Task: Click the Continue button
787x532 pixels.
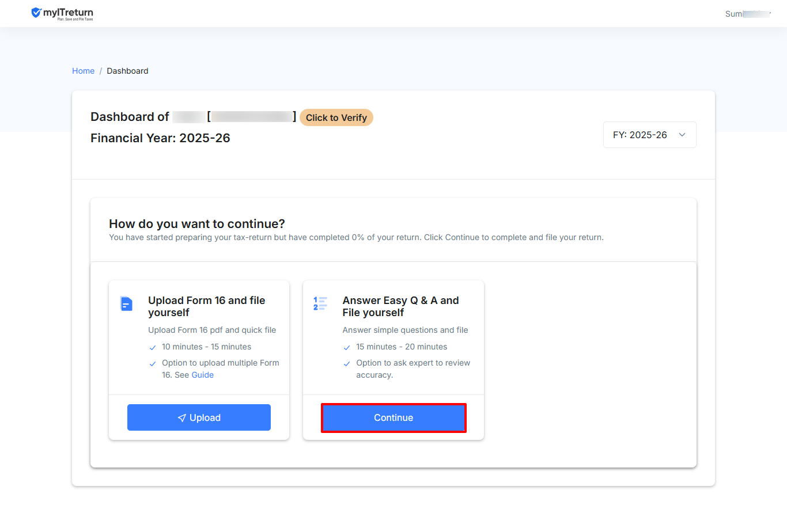Action: point(393,417)
